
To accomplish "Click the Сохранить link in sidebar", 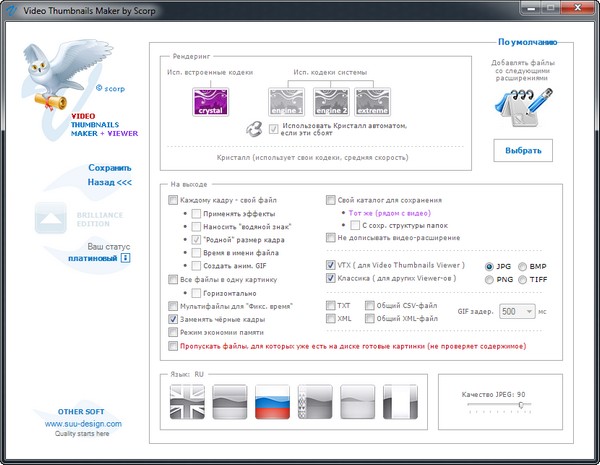I will (109, 168).
